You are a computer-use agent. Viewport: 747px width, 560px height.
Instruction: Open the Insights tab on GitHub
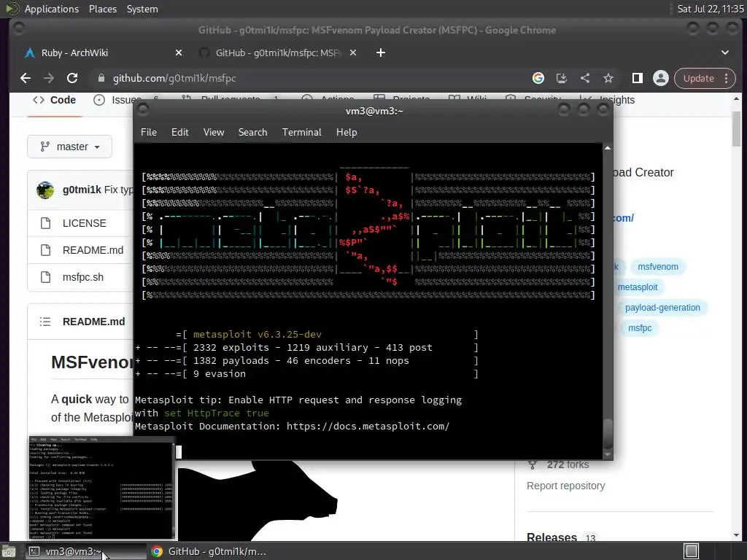tap(617, 100)
